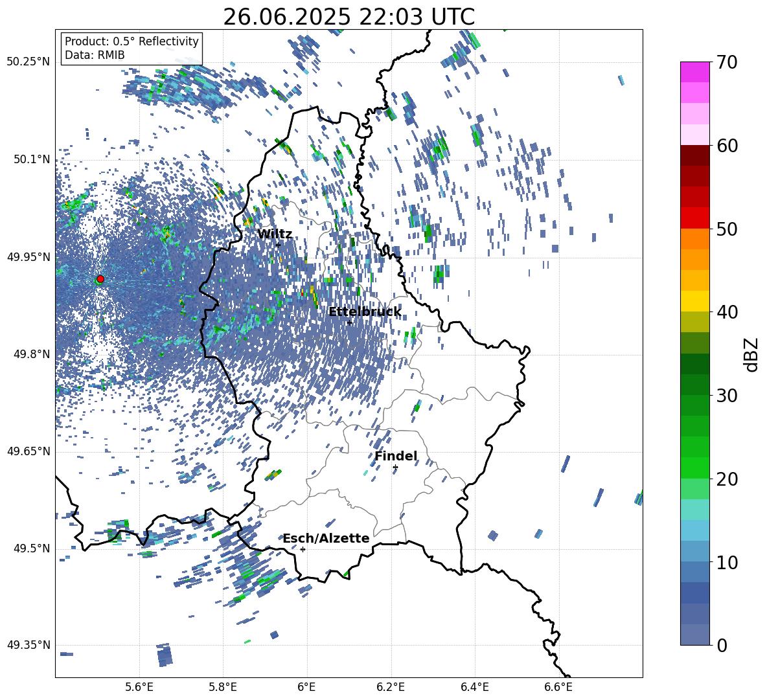Click the bright red colorbar segment near 50
The image size is (767, 700).
click(x=694, y=218)
